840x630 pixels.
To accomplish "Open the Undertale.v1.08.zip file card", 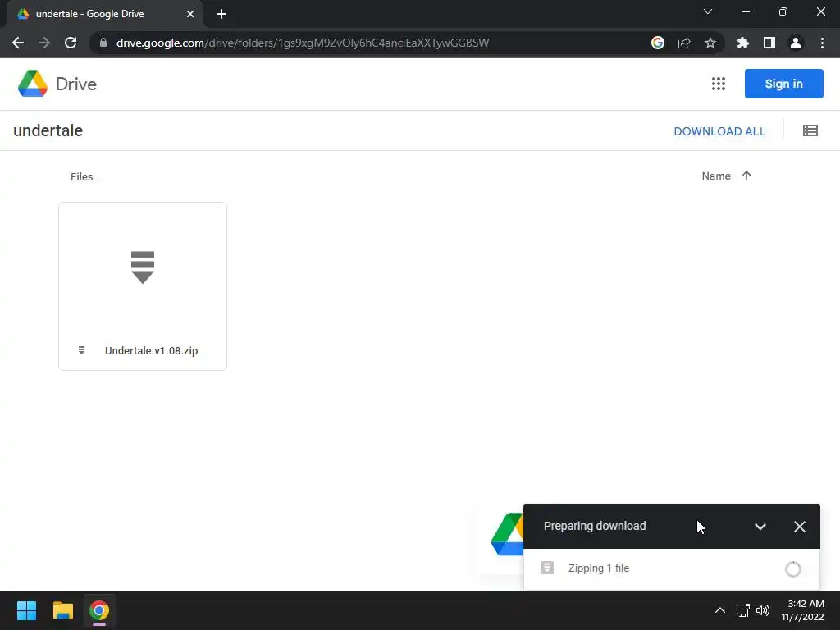I will pyautogui.click(x=143, y=286).
